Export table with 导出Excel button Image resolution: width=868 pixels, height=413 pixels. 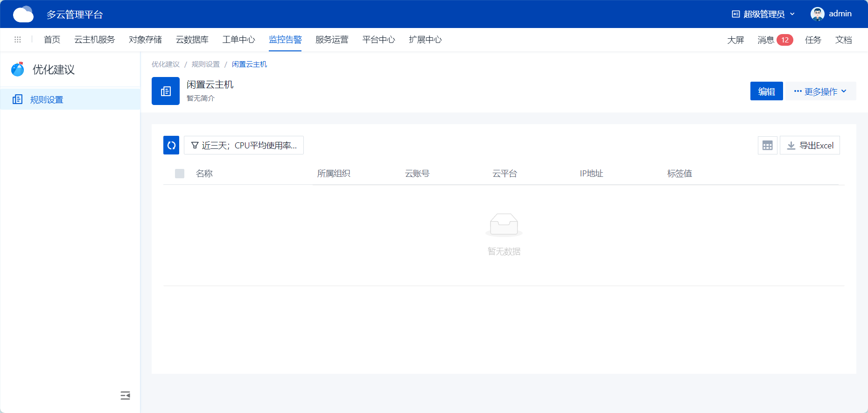point(810,146)
